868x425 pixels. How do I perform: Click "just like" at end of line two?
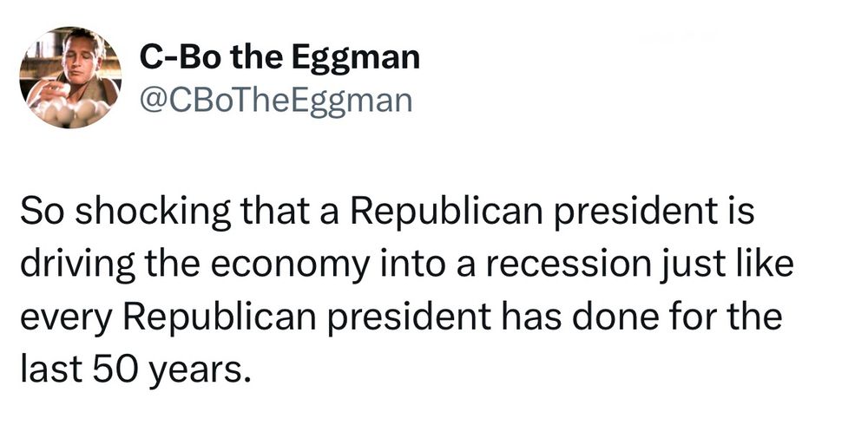[727, 265]
